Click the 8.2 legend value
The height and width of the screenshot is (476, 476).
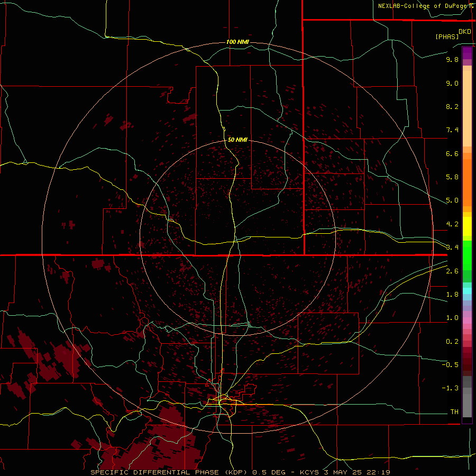(452, 106)
